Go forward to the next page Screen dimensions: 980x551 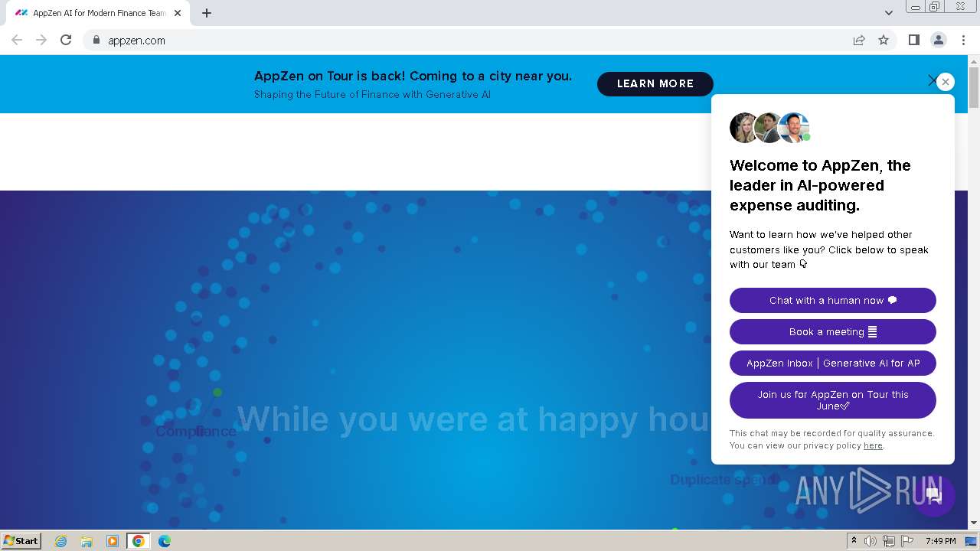point(41,40)
